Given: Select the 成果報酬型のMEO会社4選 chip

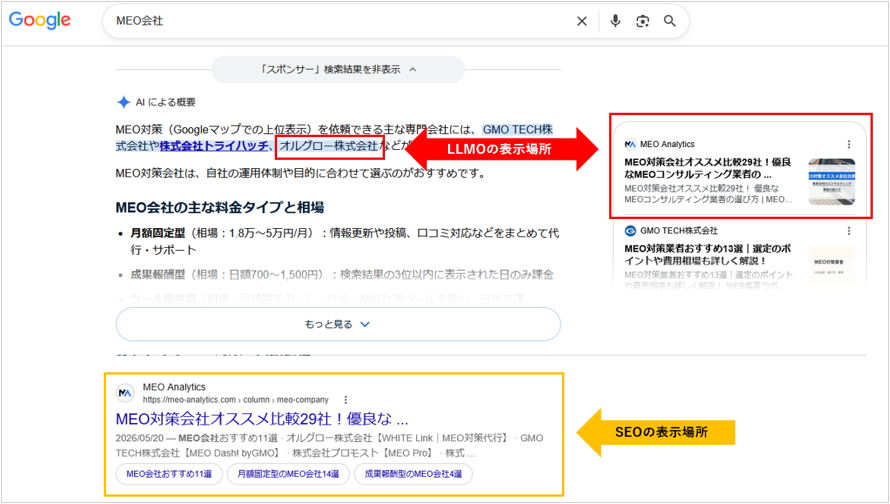Looking at the screenshot, I should click(x=413, y=474).
